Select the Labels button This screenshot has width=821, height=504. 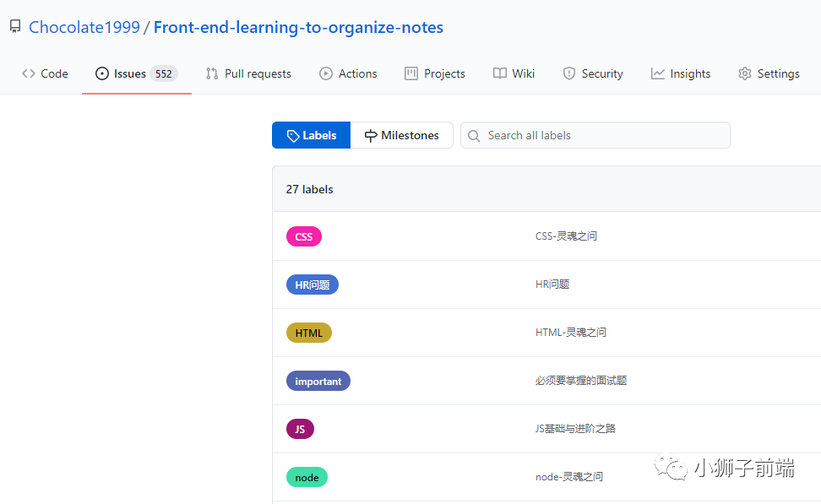click(311, 135)
